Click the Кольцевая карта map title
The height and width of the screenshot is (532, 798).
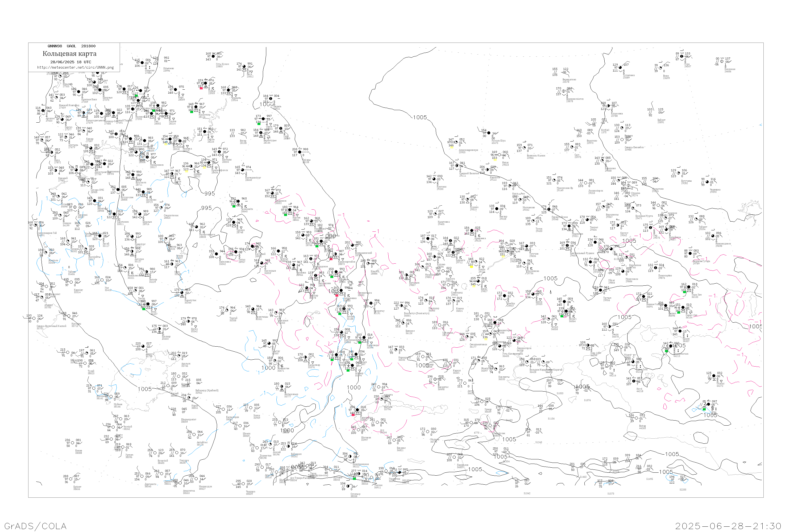tap(69, 54)
